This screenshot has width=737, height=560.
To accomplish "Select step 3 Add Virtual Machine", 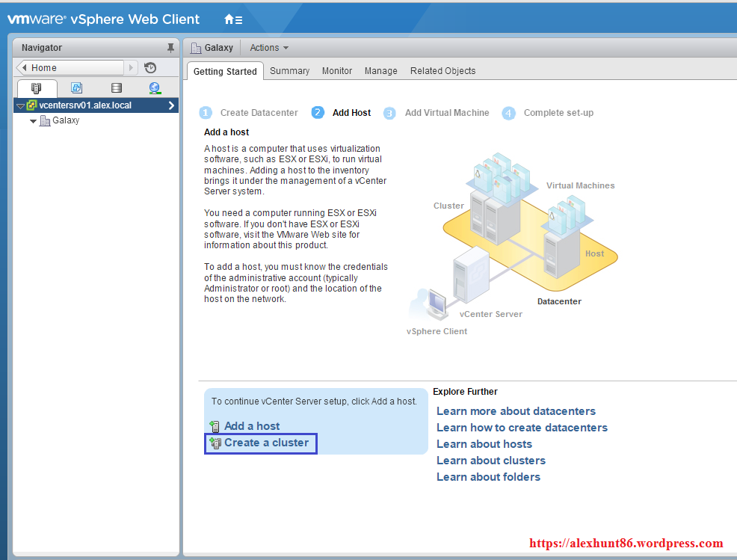I will [446, 113].
